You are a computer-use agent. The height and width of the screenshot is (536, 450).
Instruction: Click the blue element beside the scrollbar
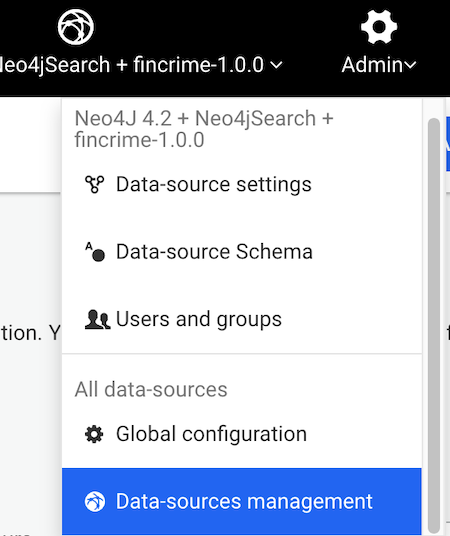[x=448, y=144]
